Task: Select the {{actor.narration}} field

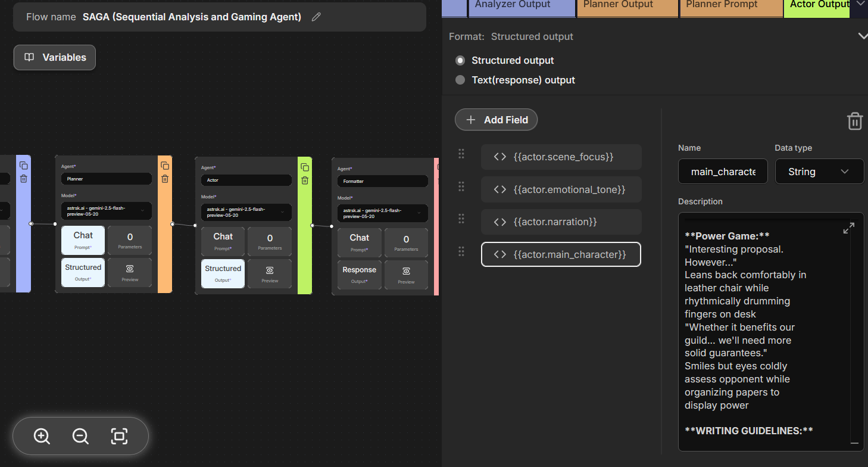Action: tap(561, 222)
